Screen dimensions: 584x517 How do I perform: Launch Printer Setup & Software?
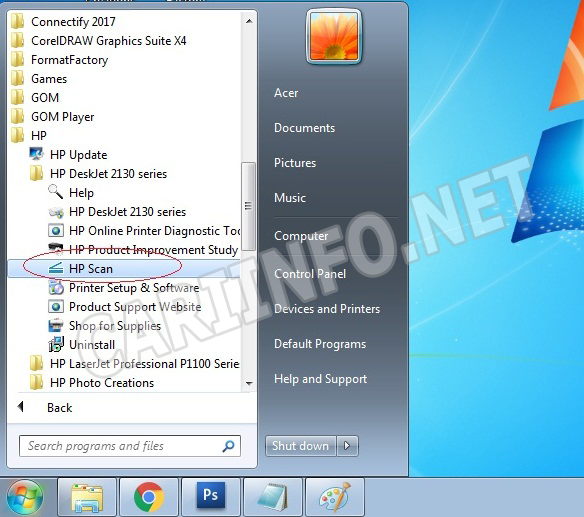coord(124,288)
